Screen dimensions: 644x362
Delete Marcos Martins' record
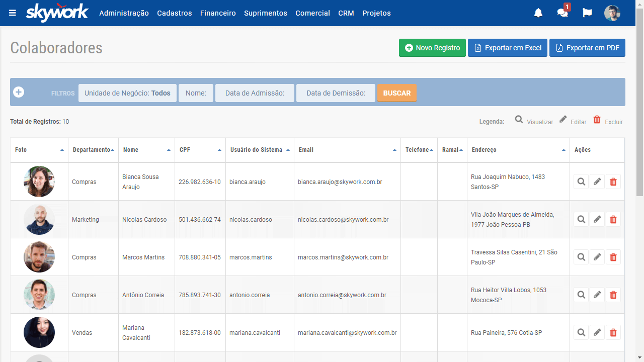point(613,257)
